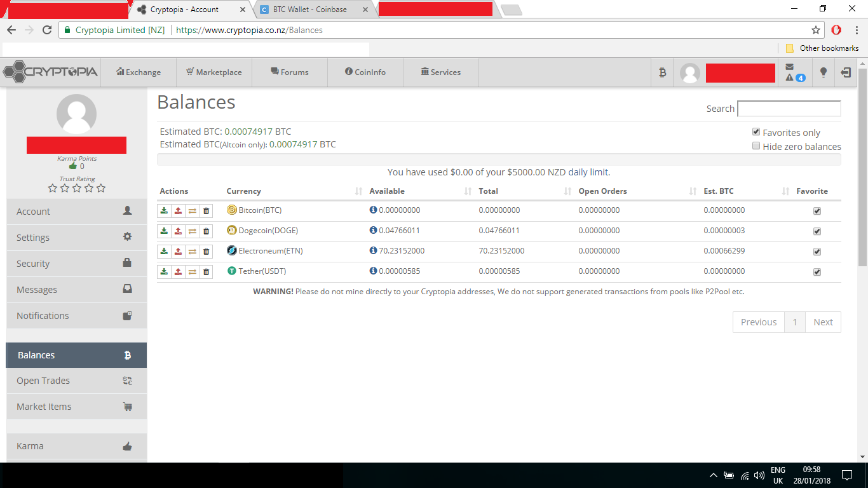Show info for Bitcoin available balance
This screenshot has height=488, width=868.
373,210
